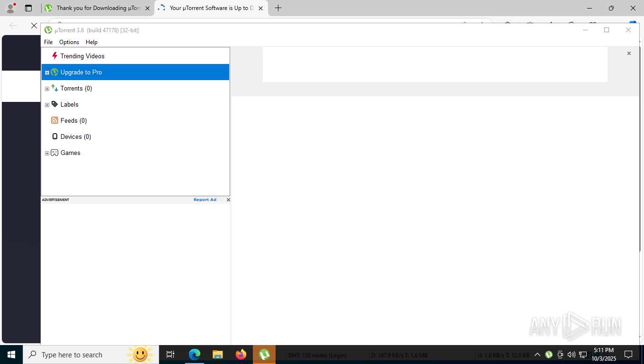Click the Trending Videos lightning icon
The height and width of the screenshot is (364, 644).
coord(54,56)
